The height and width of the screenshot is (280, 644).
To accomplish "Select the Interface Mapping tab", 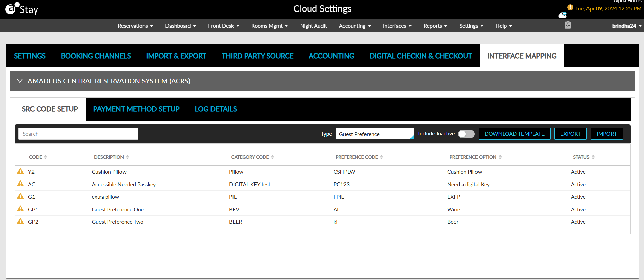I will click(x=522, y=56).
